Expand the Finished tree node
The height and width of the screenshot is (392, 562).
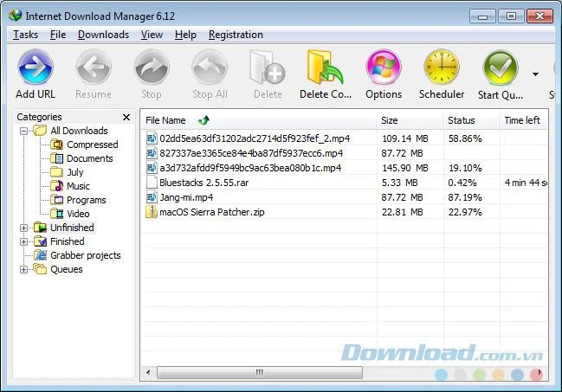pyautogui.click(x=23, y=242)
